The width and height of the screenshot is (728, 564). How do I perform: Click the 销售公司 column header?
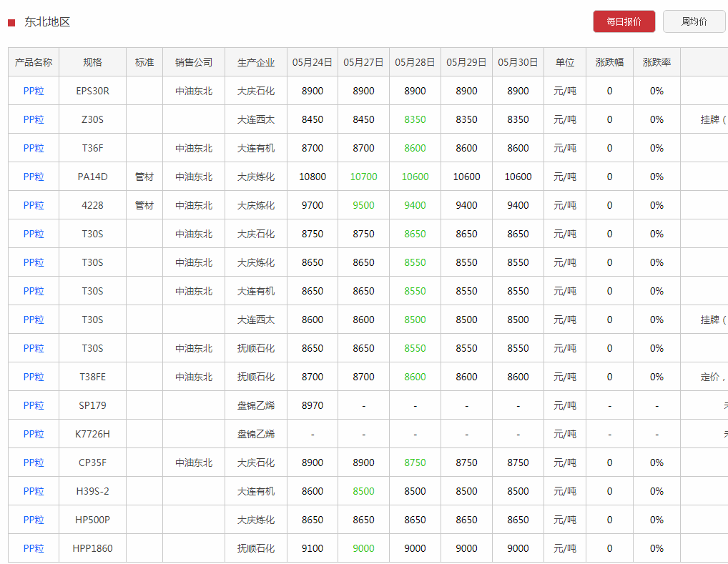point(194,62)
